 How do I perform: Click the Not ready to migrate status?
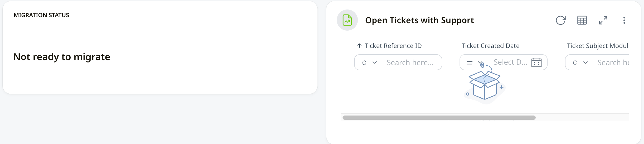pos(62,57)
